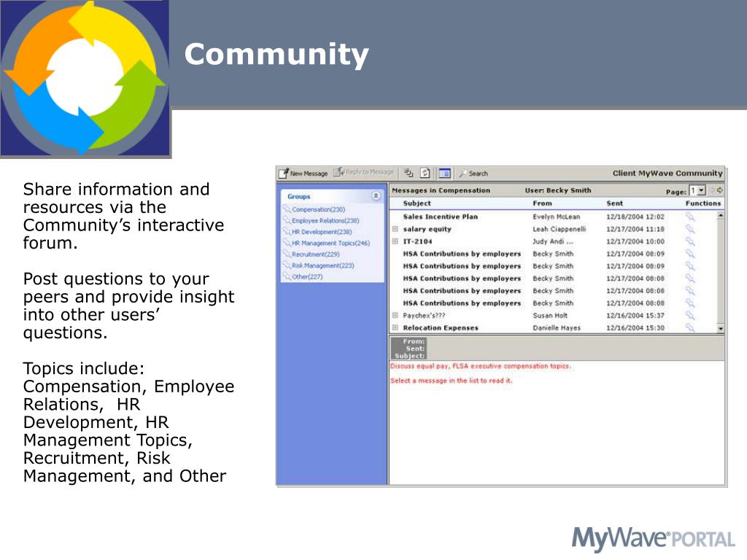This screenshot has height=560, width=747.
Task: Open Search in the community toolbar
Action: pos(473,174)
